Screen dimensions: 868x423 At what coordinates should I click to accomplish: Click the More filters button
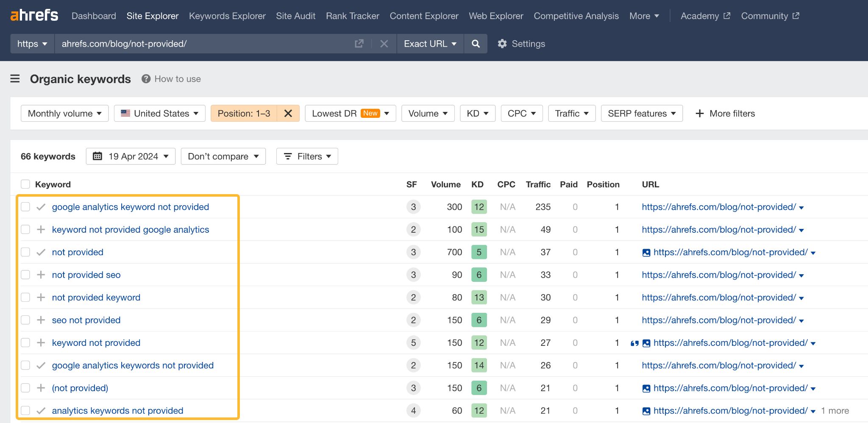coord(725,113)
